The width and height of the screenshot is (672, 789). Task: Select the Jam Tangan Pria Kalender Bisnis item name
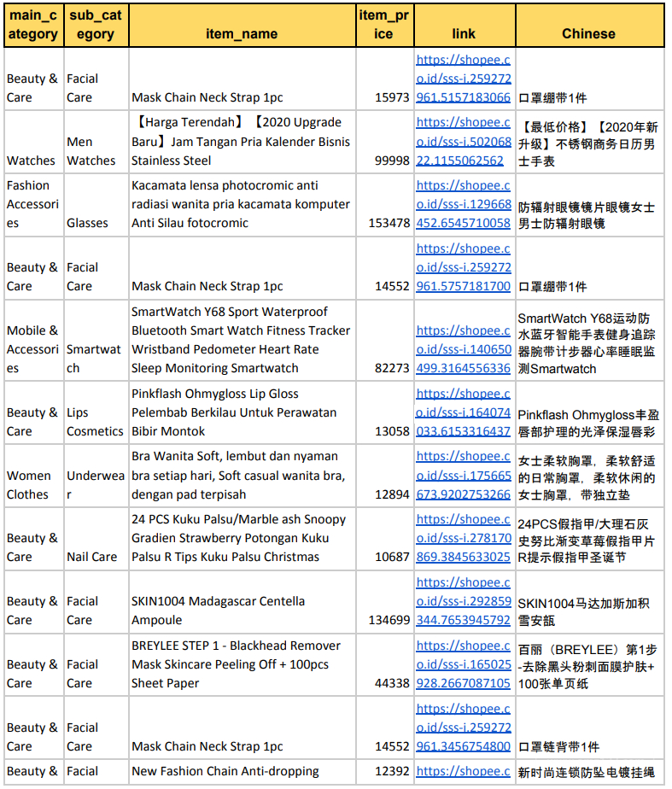pyautogui.click(x=242, y=142)
